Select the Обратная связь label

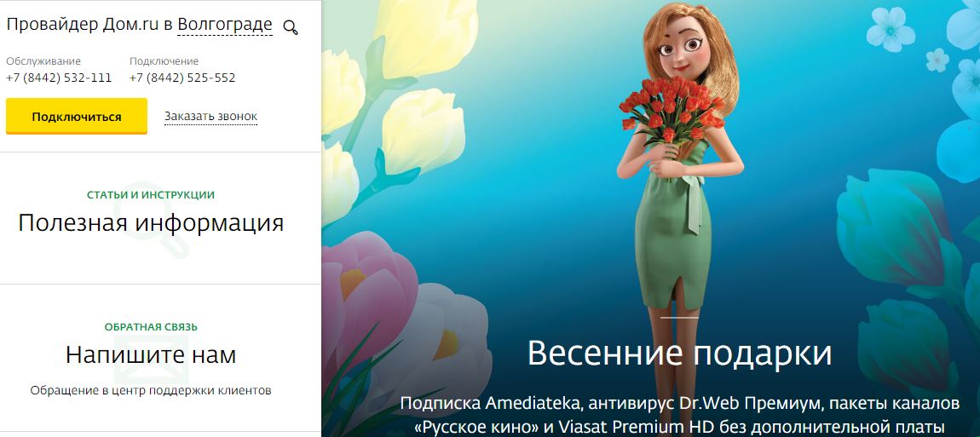click(x=151, y=327)
